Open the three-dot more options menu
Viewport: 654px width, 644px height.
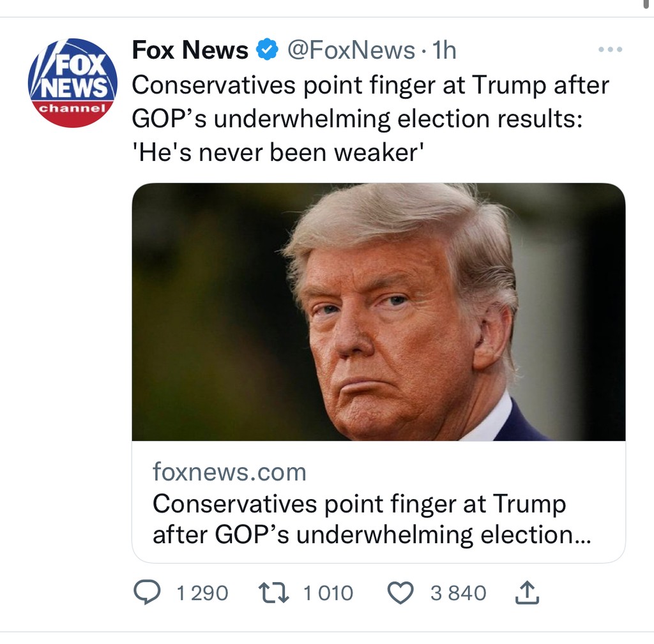pos(610,50)
